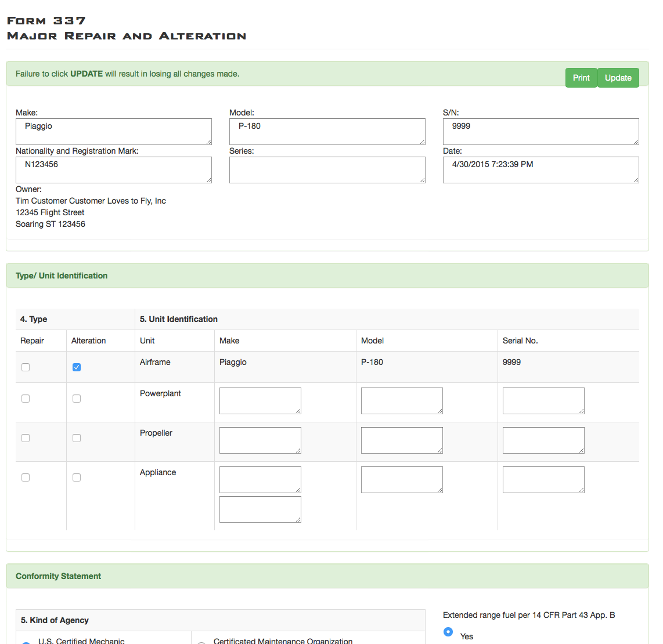Uncheck the Alteration box for Airframe
Image resolution: width=663 pixels, height=644 pixels.
77,367
